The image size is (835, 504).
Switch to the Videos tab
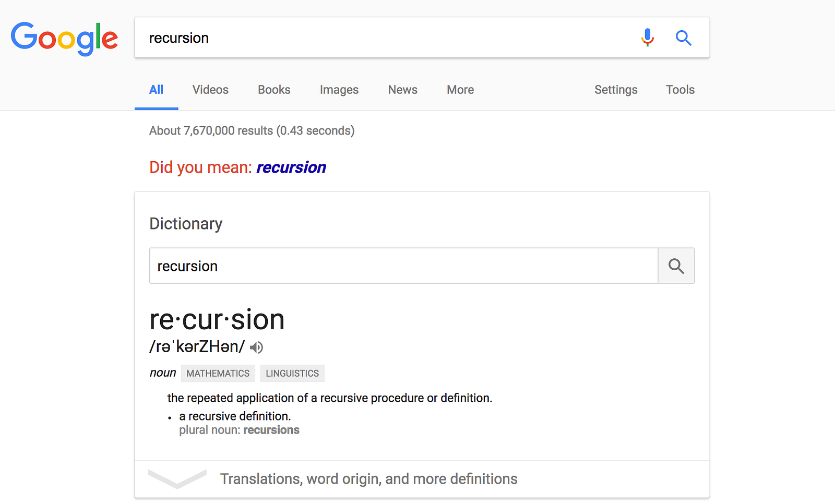point(210,90)
